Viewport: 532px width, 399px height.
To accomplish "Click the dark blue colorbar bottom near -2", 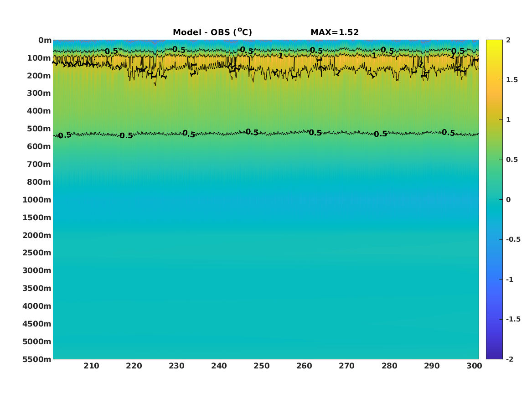I will coord(494,357).
